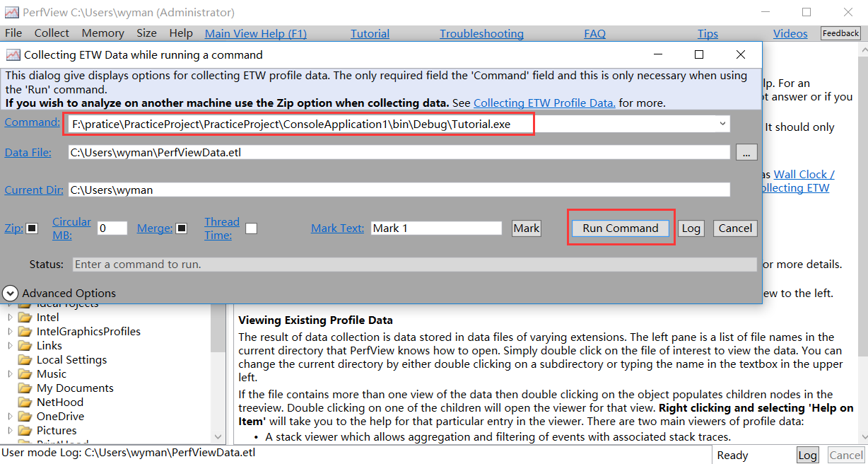Viewport: 868px width, 464px height.
Task: Click the Wall Clock link in main window
Action: click(804, 174)
